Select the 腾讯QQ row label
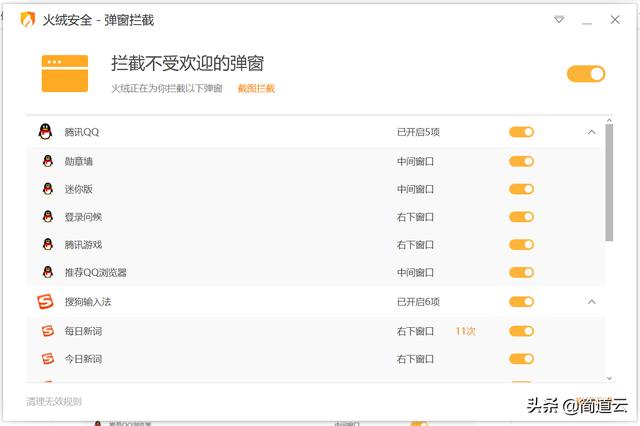The height and width of the screenshot is (426, 640). coord(82,132)
